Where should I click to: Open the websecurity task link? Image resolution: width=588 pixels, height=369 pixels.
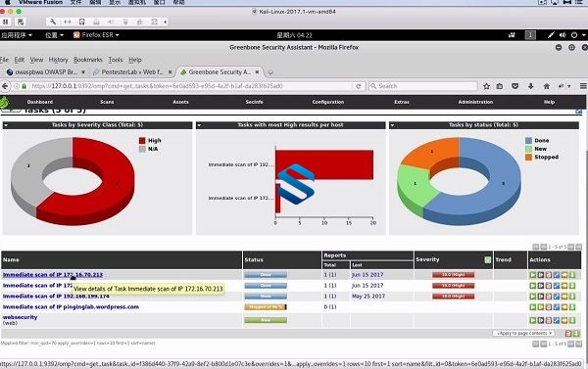tap(20, 317)
